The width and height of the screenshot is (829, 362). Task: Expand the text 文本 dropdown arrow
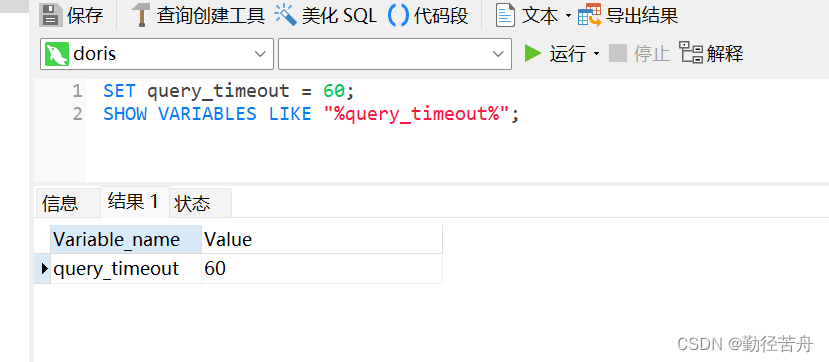[568, 16]
